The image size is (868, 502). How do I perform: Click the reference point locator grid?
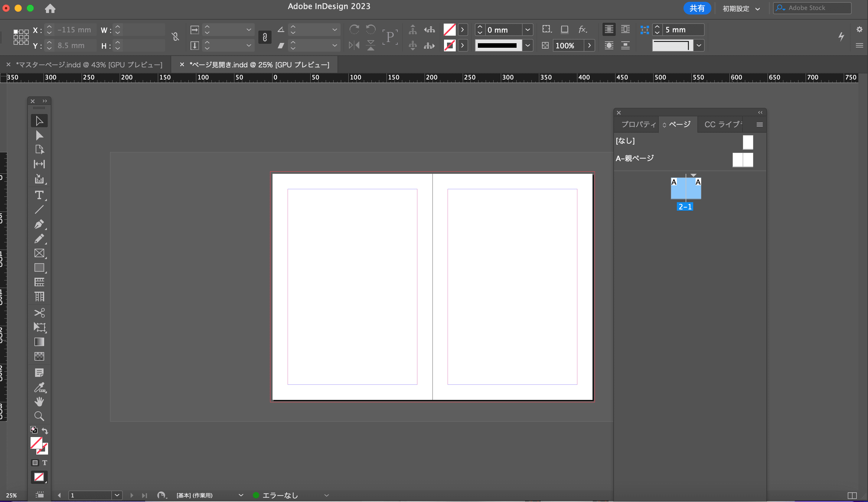[21, 37]
